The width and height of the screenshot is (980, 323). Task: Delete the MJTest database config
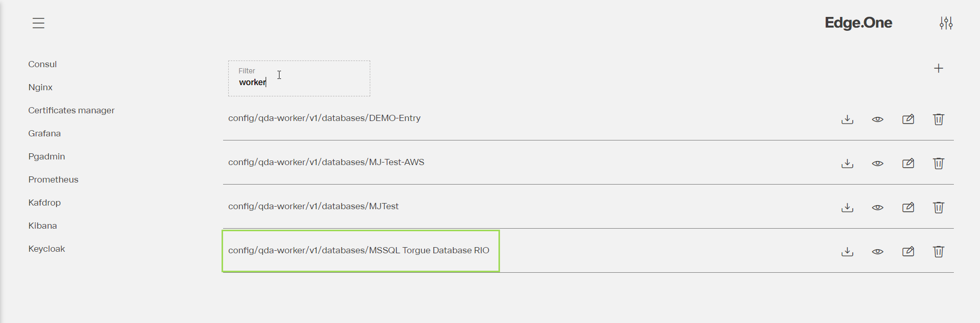coord(938,208)
